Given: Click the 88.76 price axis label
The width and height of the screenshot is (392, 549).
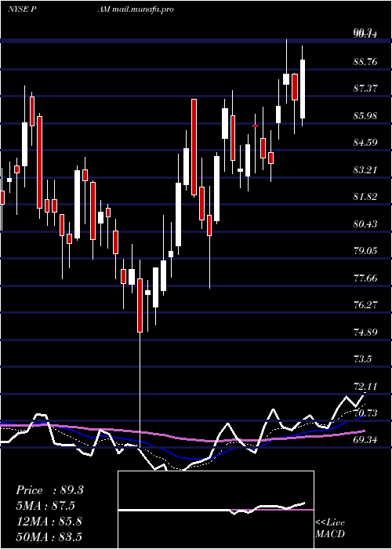Looking at the screenshot, I should point(365,62).
